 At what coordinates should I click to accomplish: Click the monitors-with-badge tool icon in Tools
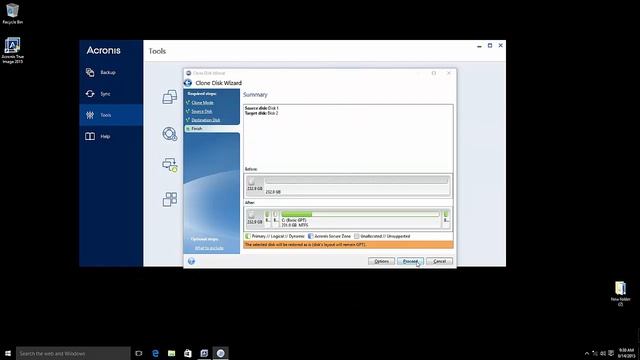(170, 165)
